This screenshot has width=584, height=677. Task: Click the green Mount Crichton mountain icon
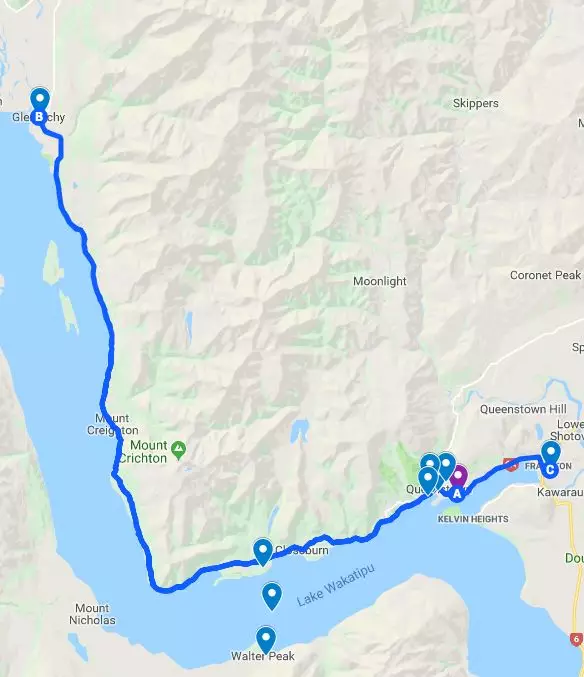point(178,450)
